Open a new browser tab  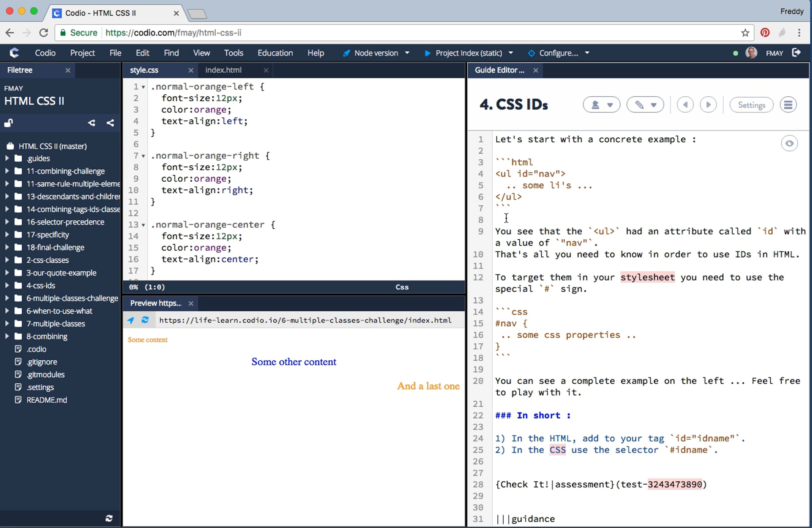click(197, 14)
